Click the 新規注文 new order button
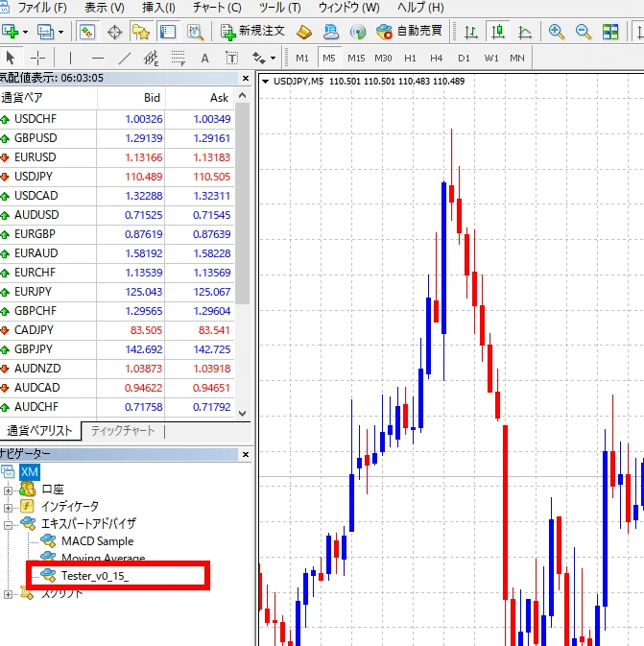644x646 pixels. (253, 31)
